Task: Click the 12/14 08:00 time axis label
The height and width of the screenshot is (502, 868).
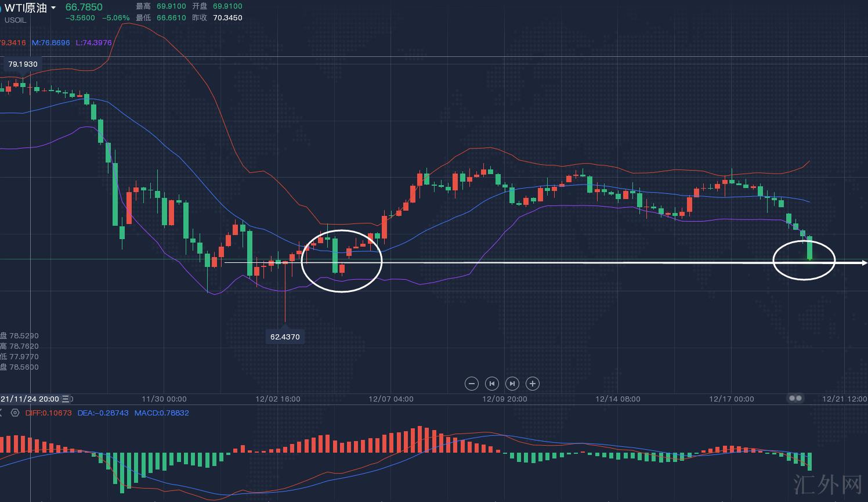Action: (618, 399)
